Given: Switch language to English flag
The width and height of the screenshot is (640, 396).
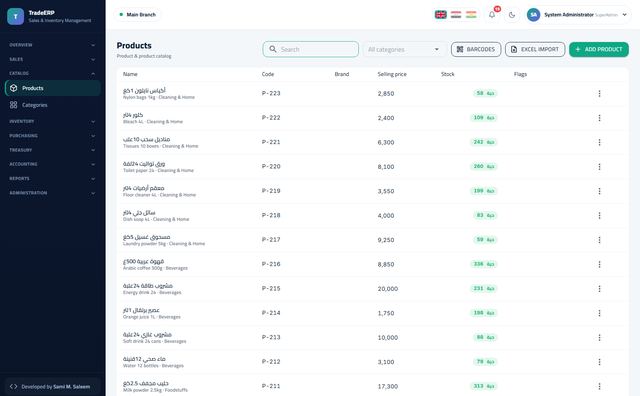Looking at the screenshot, I should pyautogui.click(x=440, y=15).
